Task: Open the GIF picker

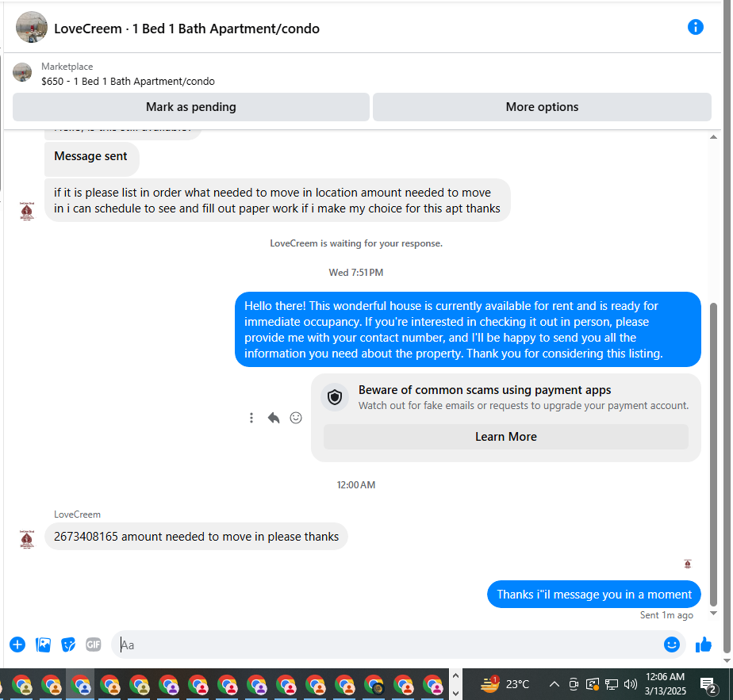Action: [94, 645]
